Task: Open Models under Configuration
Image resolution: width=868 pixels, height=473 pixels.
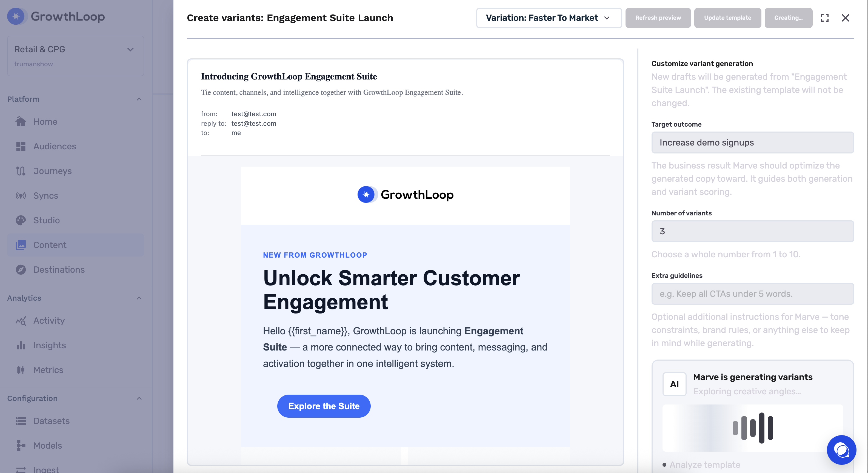Action: point(75,445)
